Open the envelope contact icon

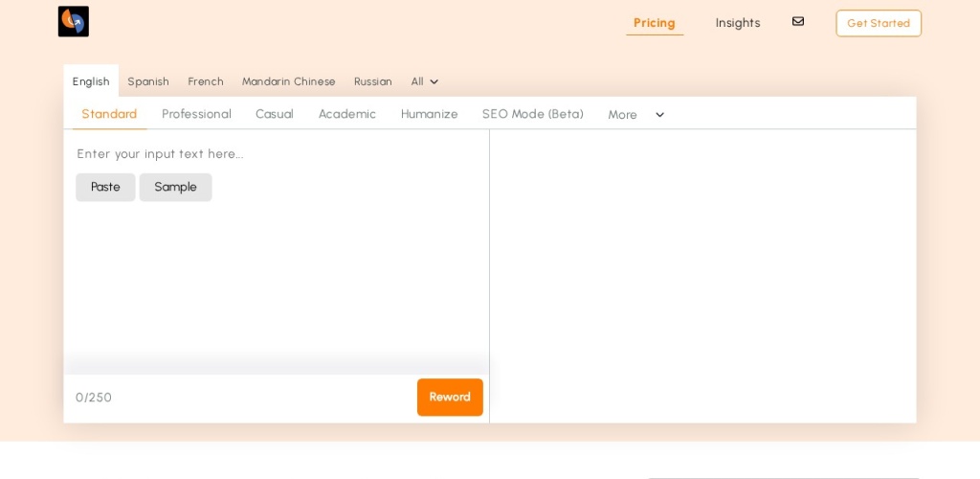797,22
